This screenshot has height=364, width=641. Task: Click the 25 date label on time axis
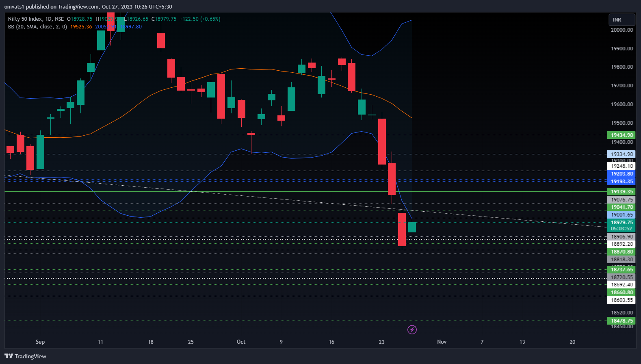pyautogui.click(x=191, y=342)
